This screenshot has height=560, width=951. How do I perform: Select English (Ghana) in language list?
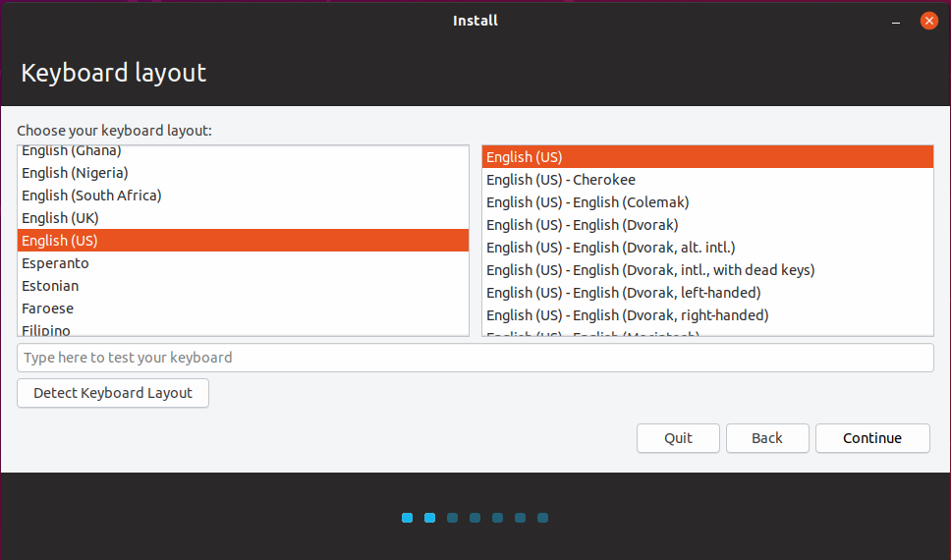point(72,151)
